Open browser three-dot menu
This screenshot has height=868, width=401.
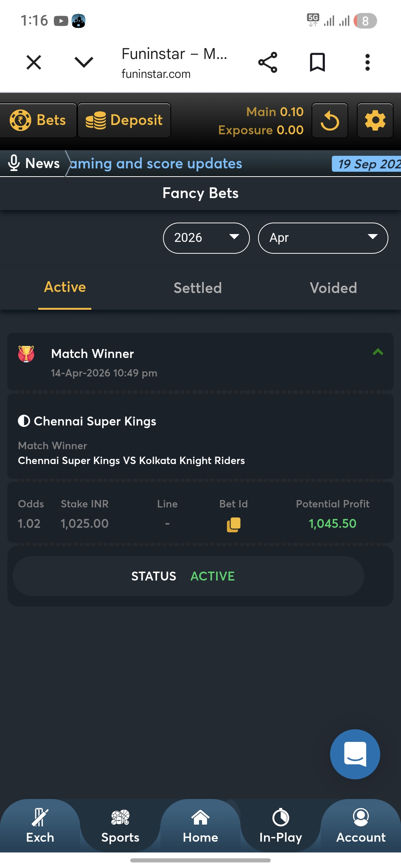pyautogui.click(x=367, y=62)
